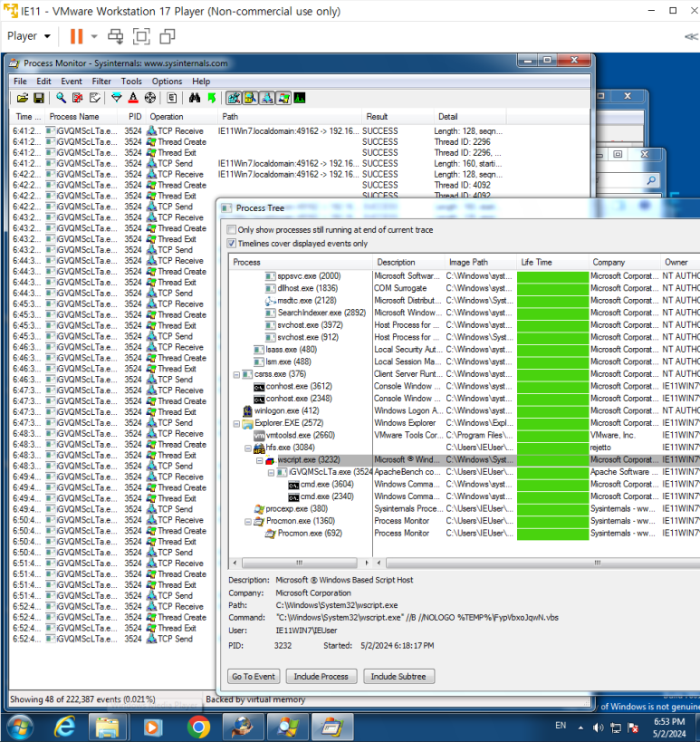Click the Life Time bar for wscript.exe
The height and width of the screenshot is (742, 700).
click(552, 460)
